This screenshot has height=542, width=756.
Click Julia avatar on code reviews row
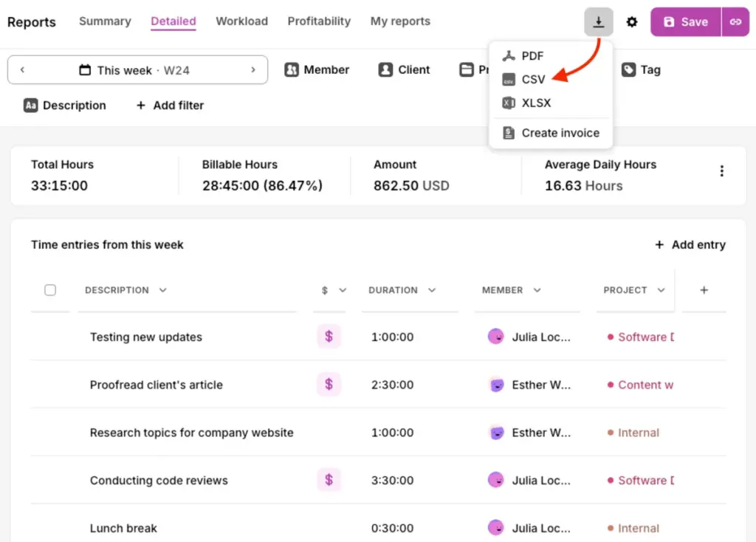pos(495,480)
